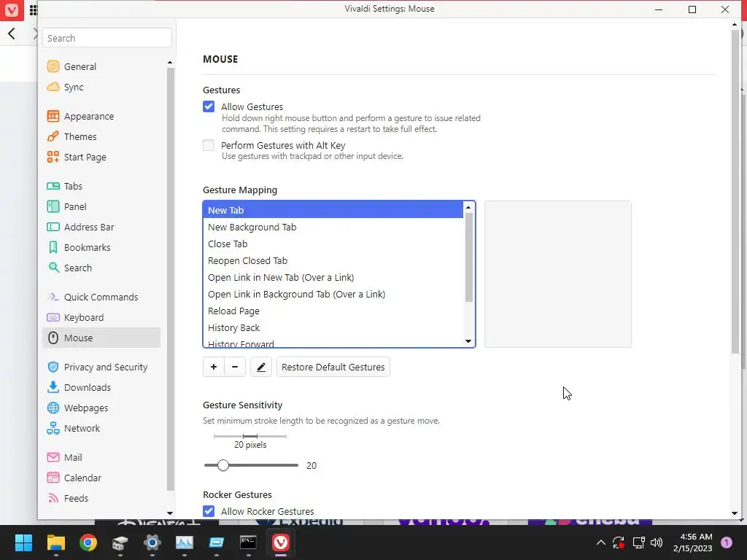Switch to Privacy and Security label
This screenshot has height=560, width=747.
coord(106,367)
